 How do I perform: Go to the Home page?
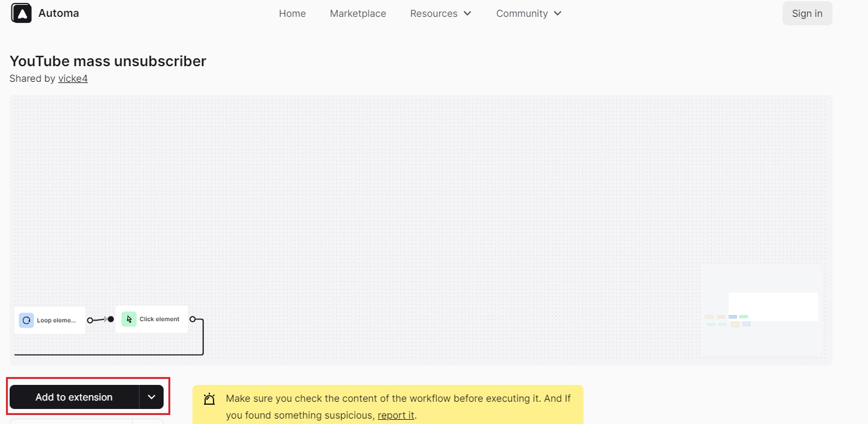(x=292, y=13)
